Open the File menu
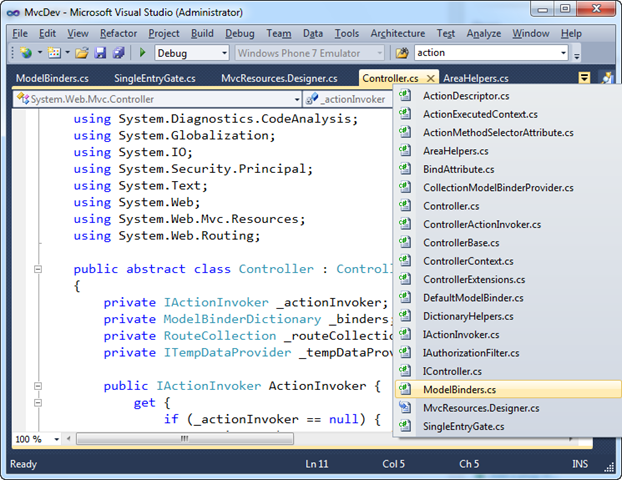This screenshot has height=480, width=622. (20, 33)
